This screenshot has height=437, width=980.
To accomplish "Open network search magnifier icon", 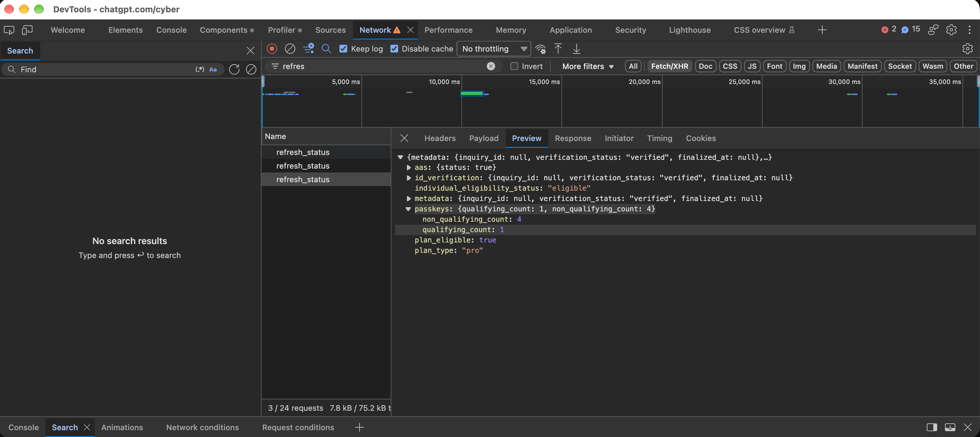I will tap(326, 49).
